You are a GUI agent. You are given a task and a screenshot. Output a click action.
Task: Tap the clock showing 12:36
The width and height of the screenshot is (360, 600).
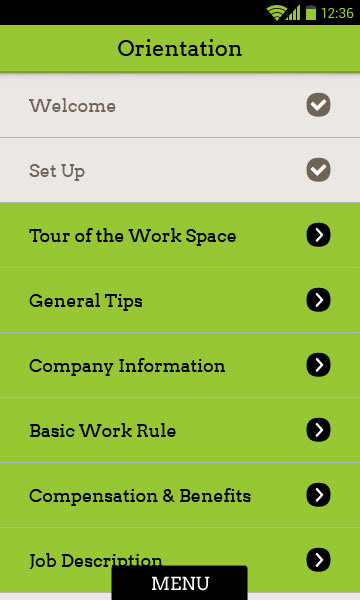337,13
